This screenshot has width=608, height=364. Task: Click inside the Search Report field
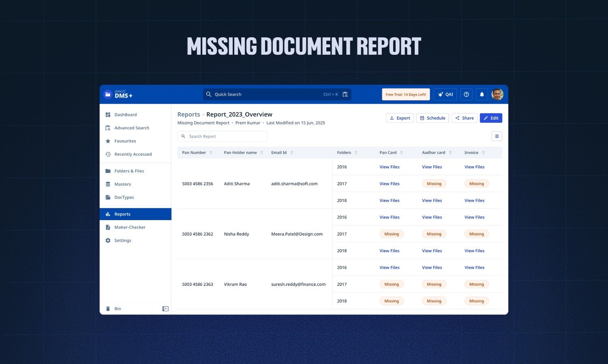(x=222, y=136)
